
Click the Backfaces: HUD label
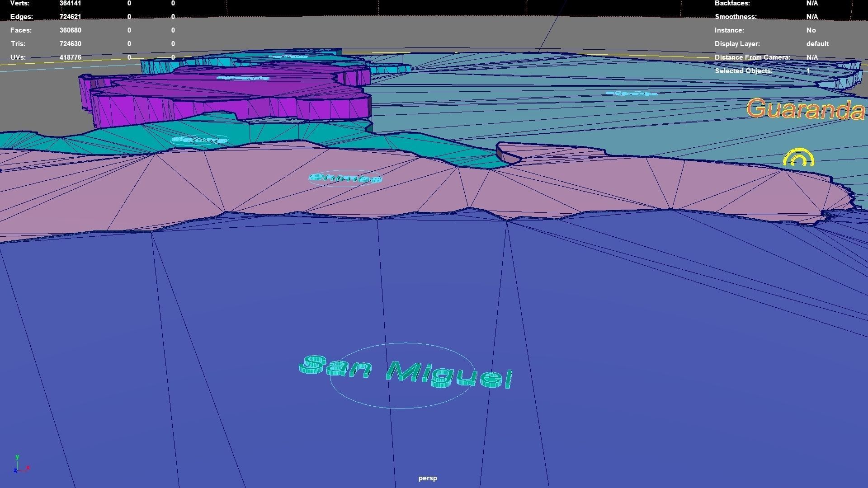coord(732,3)
